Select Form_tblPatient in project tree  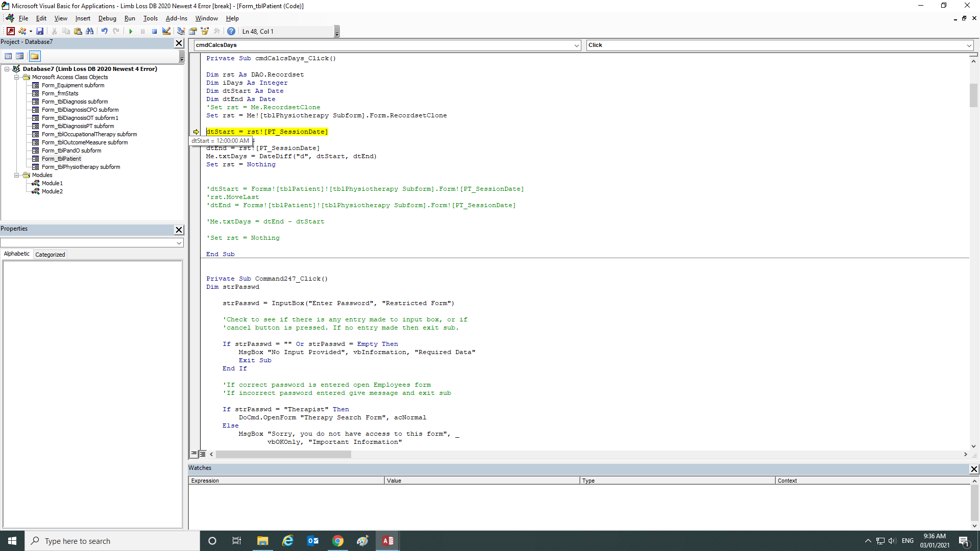tap(61, 159)
